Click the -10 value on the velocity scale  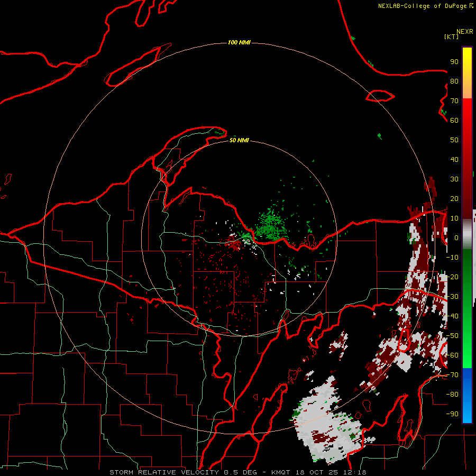pos(452,258)
